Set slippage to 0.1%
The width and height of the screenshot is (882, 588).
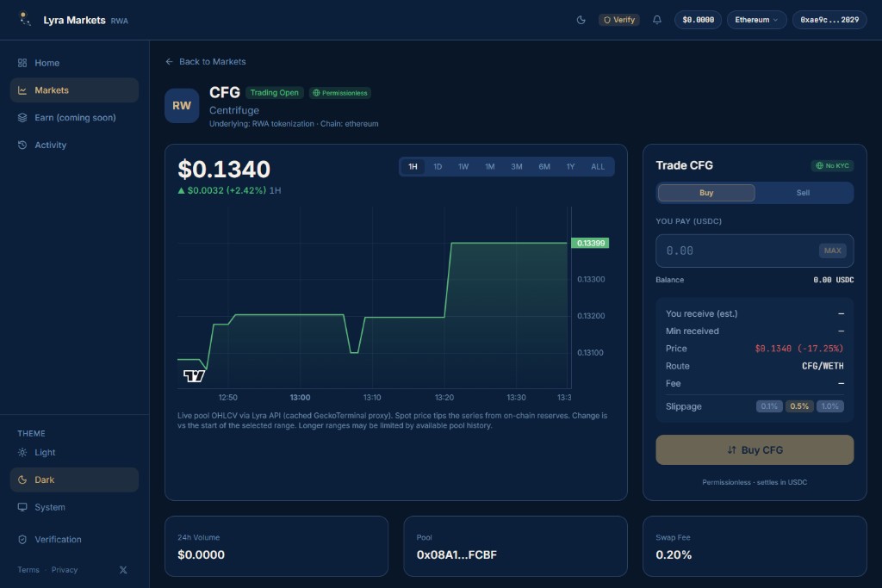(769, 406)
